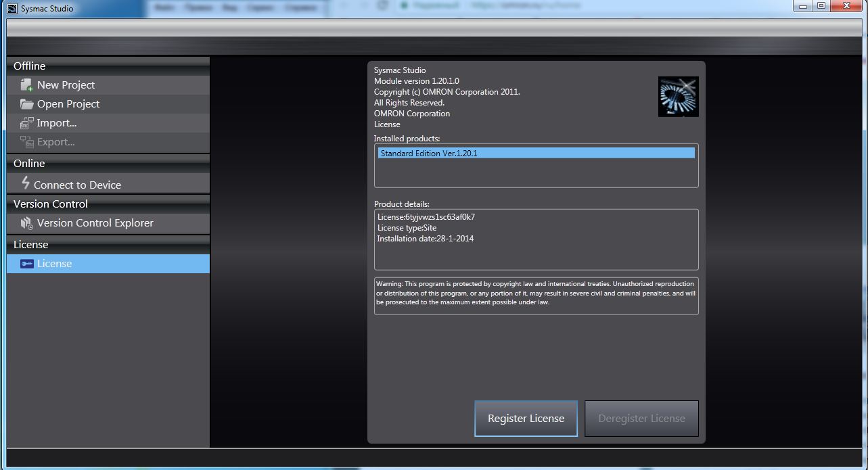868x470 pixels.
Task: Click the Version Control Explorer icon
Action: click(x=26, y=223)
